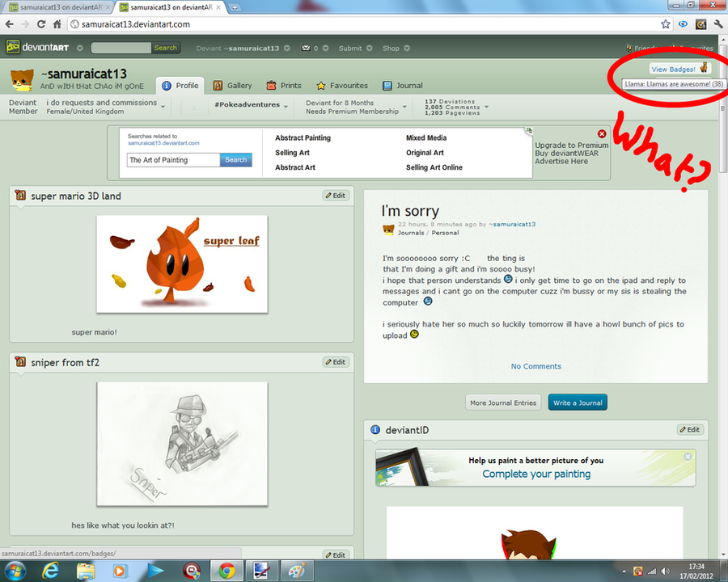Switch to the Profile tab
The image size is (728, 582).
(180, 86)
